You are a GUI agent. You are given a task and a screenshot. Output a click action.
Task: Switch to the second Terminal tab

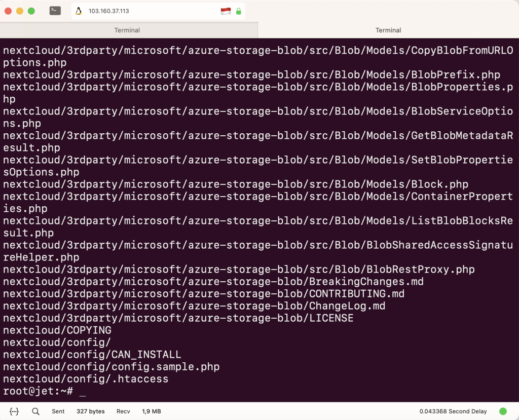coord(388,30)
